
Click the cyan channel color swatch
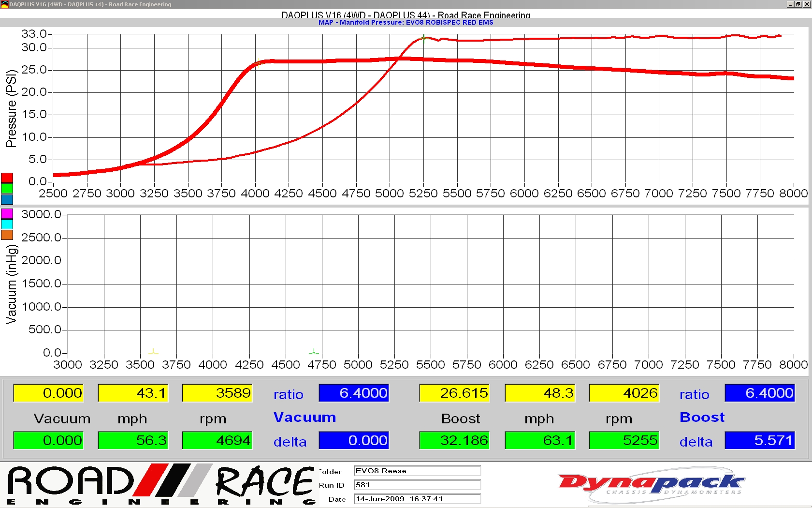point(7,224)
